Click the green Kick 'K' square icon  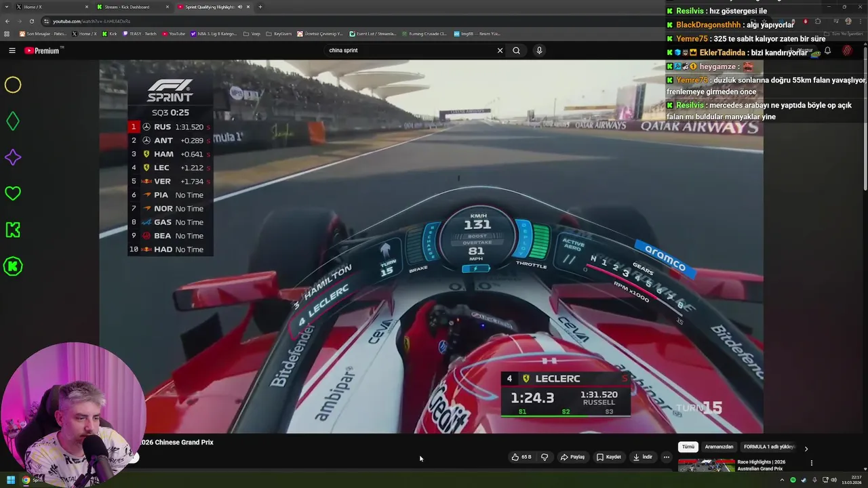tap(13, 230)
